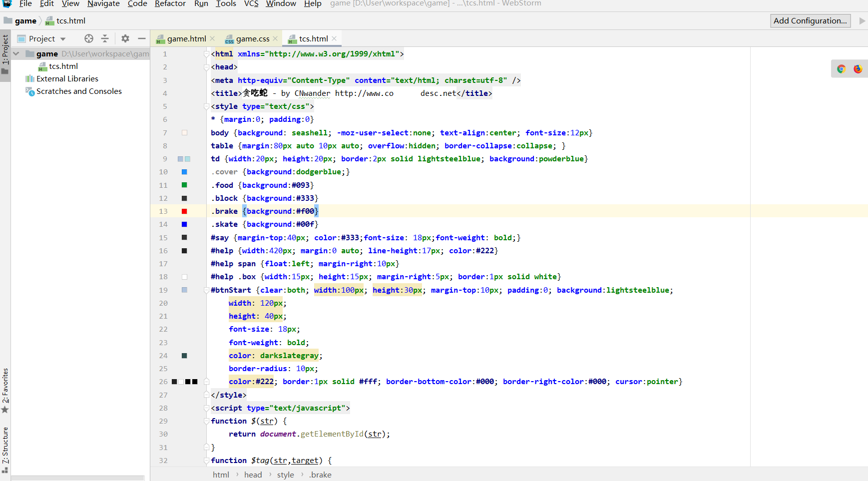Click the lightsteelblue swatch on line 19
Screen dimensions: 868x481
coord(184,290)
